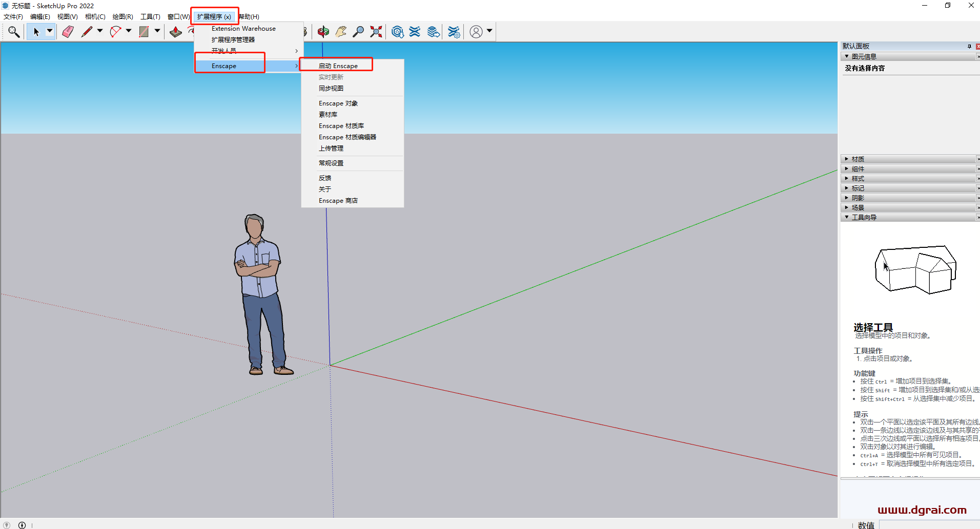Open Enscape 材质编辑器
Viewport: 980px width, 529px height.
click(348, 137)
